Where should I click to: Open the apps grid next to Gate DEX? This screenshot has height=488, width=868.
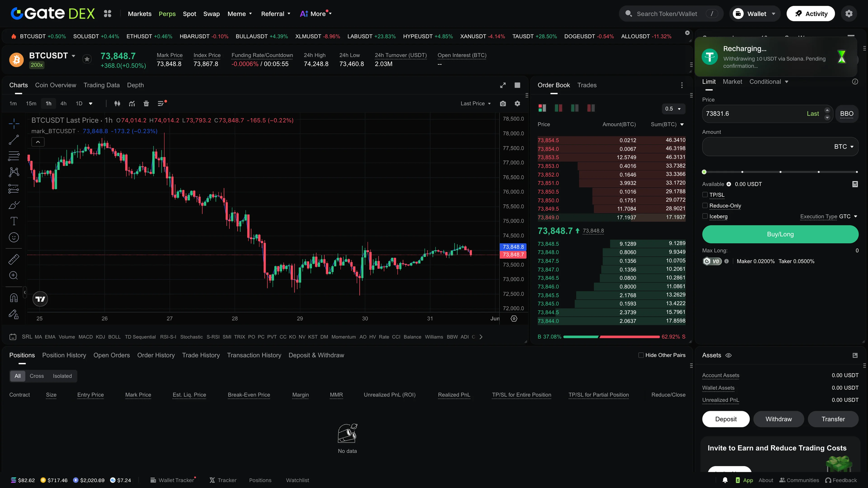tap(108, 14)
